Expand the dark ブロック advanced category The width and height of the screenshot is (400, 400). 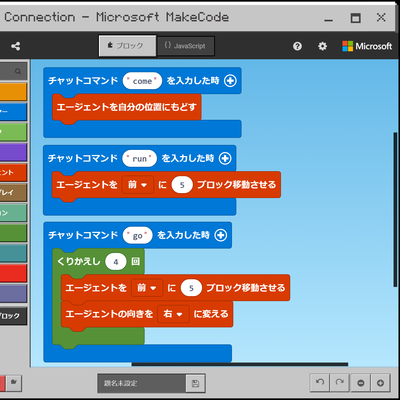click(x=13, y=316)
